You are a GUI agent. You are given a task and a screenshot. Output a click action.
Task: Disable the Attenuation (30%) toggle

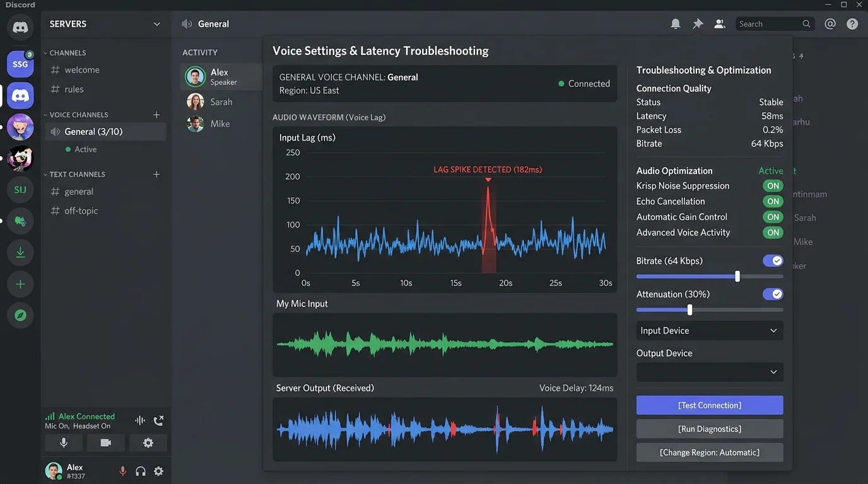(x=773, y=294)
